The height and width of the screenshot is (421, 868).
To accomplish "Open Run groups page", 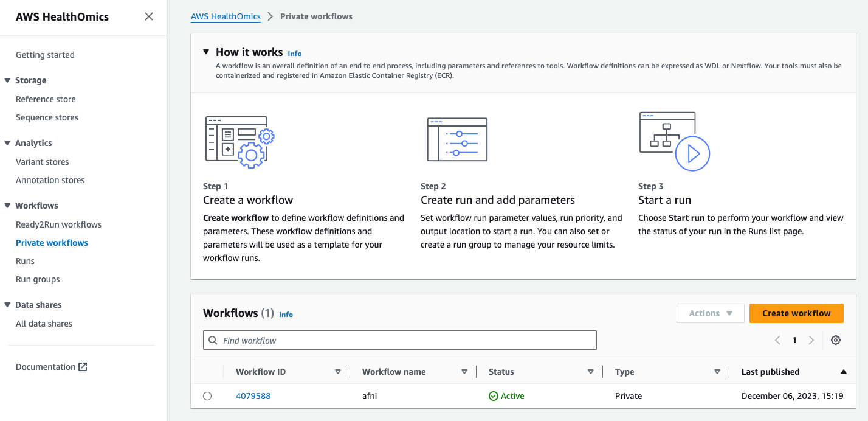I will [38, 279].
